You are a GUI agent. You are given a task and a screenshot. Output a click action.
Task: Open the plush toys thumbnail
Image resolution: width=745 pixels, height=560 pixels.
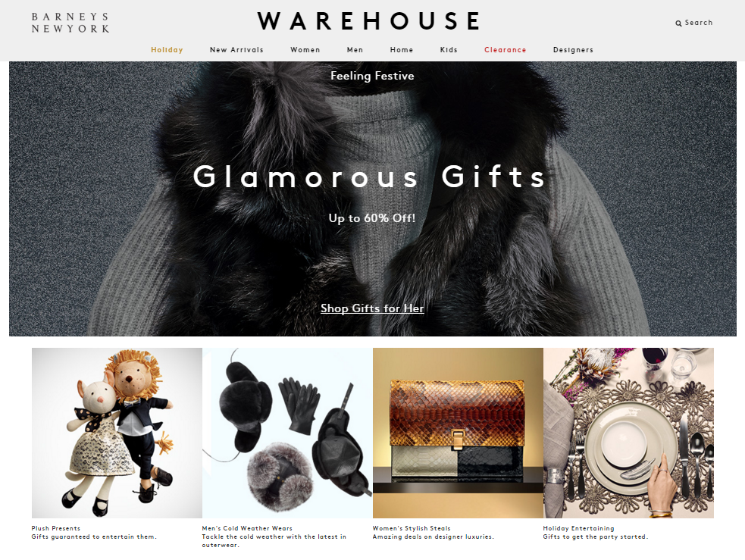pyautogui.click(x=117, y=433)
